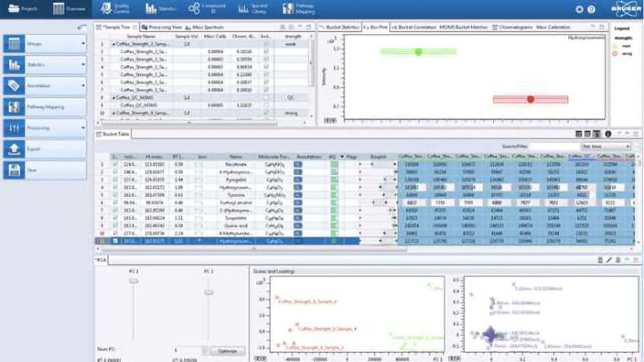The image size is (644, 362).
Task: Toggle checkbox for bucket row 9 Quinic acid
Action: pos(115,225)
